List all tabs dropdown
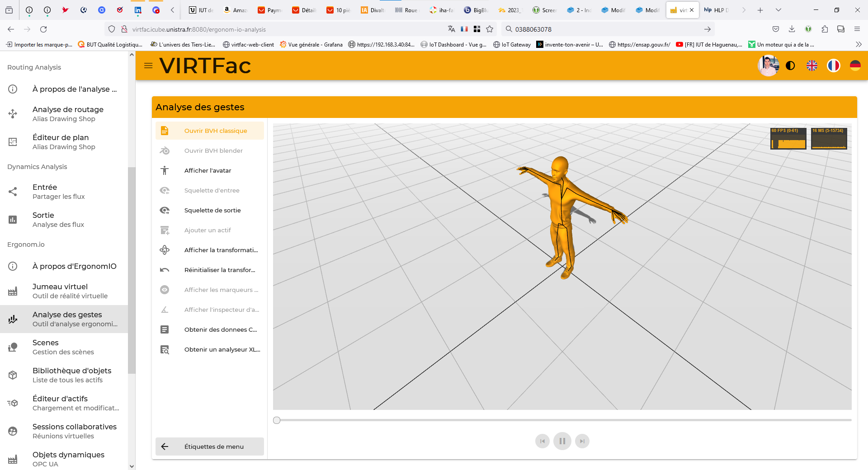This screenshot has width=868, height=470. 778,10
